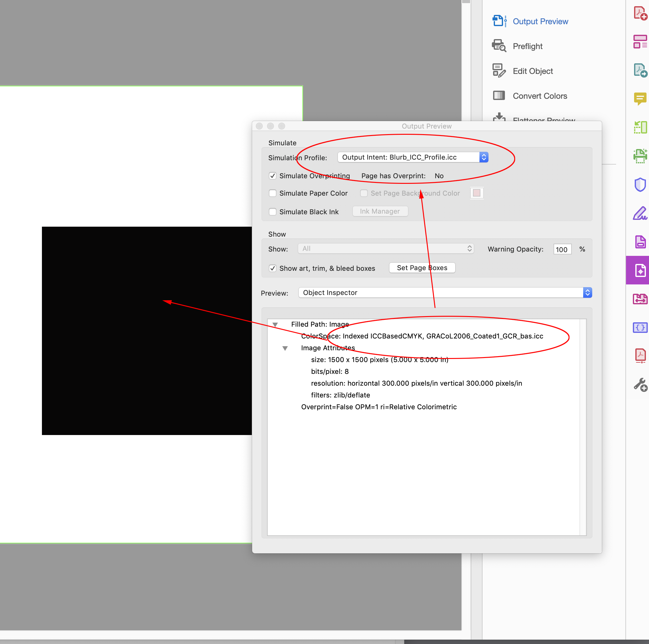Select the Protect shield icon
Image resolution: width=649 pixels, height=644 pixels.
tap(640, 184)
